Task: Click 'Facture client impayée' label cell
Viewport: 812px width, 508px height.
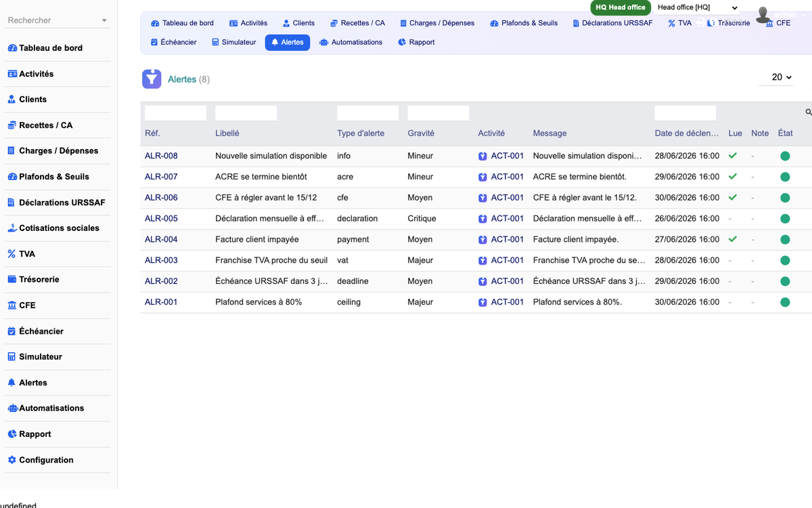Action: tap(257, 239)
